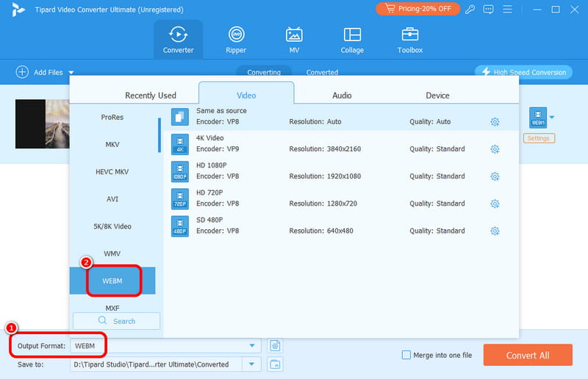Open the Ripper module
588x379 pixels.
click(x=236, y=40)
